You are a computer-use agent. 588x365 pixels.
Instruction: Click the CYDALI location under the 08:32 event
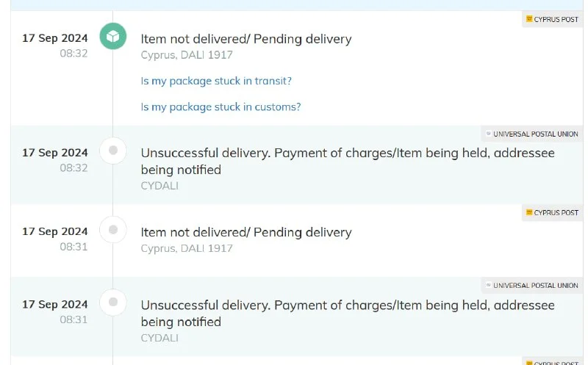[159, 186]
